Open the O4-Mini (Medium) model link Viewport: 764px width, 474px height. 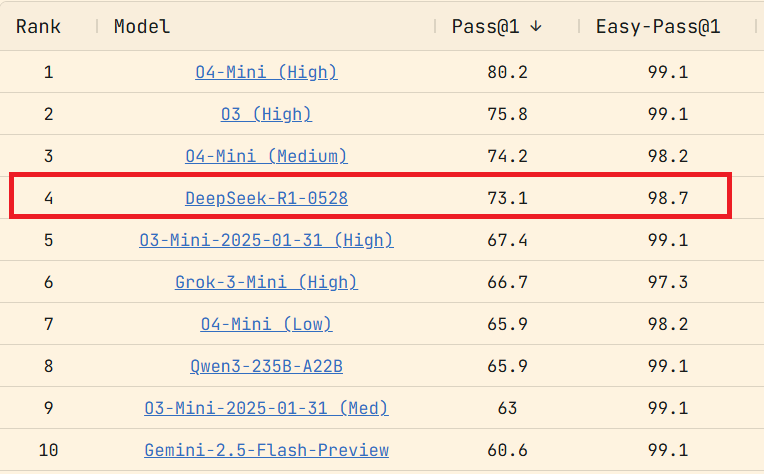click(266, 156)
